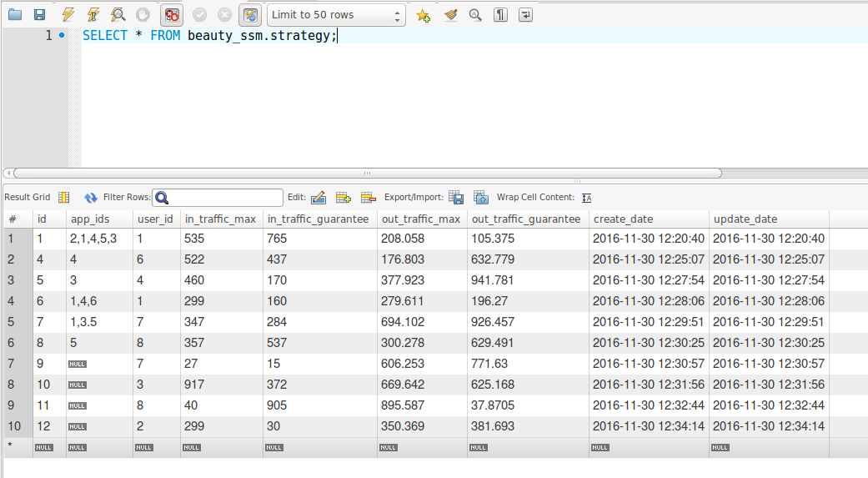The image size is (868, 478).
Task: Run Explain plan magnifier lightning icon
Action: (x=118, y=15)
